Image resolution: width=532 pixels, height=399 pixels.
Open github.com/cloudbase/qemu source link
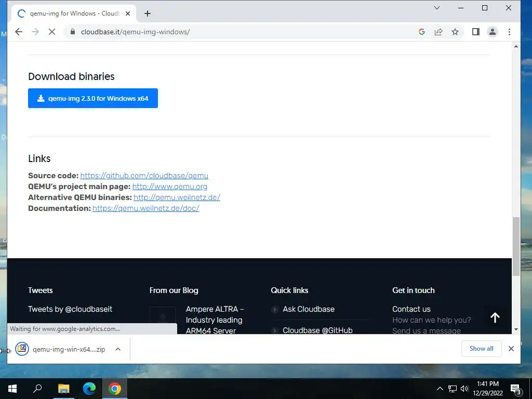[144, 176]
